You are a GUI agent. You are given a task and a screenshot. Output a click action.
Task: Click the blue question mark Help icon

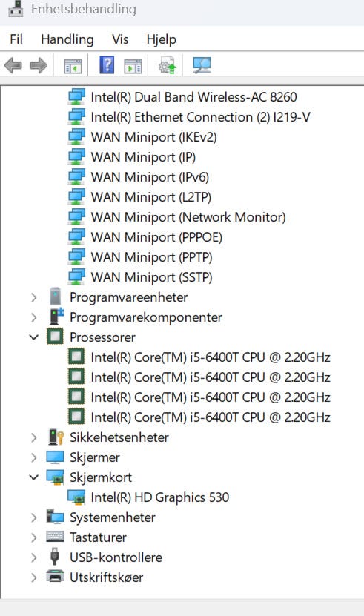coord(107,64)
